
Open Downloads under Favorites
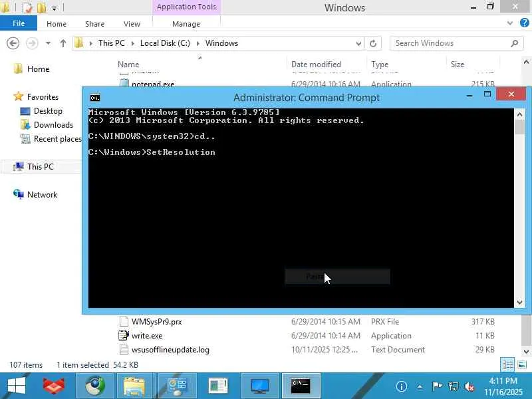[53, 125]
